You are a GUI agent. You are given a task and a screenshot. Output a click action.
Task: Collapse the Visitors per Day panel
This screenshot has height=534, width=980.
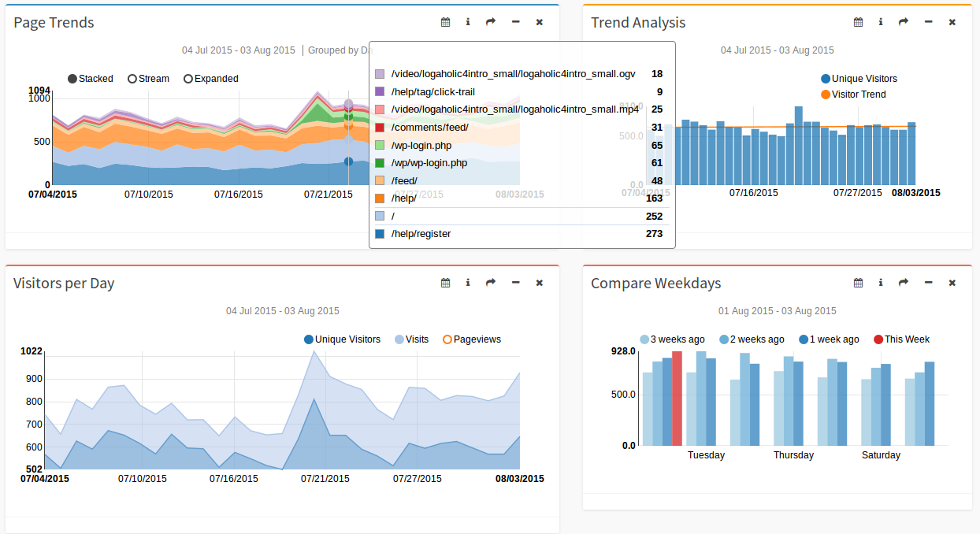coord(515,283)
